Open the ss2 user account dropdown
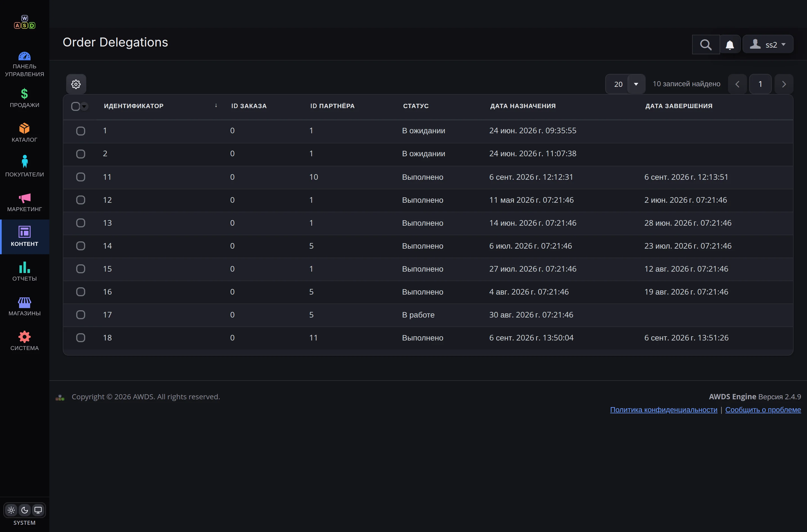The height and width of the screenshot is (532, 807). click(768, 45)
